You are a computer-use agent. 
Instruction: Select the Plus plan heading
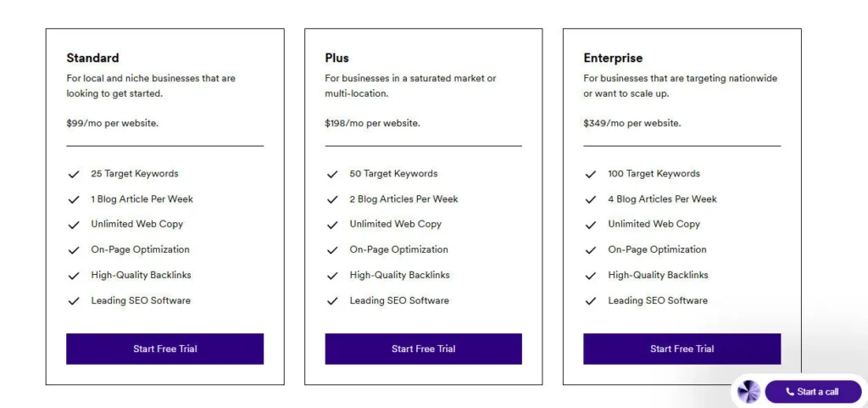pyautogui.click(x=337, y=58)
